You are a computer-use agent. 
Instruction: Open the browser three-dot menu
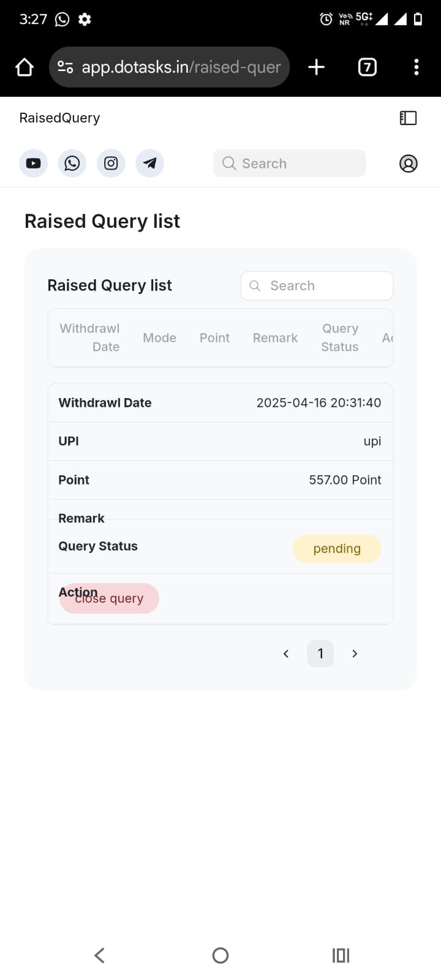[x=417, y=67]
